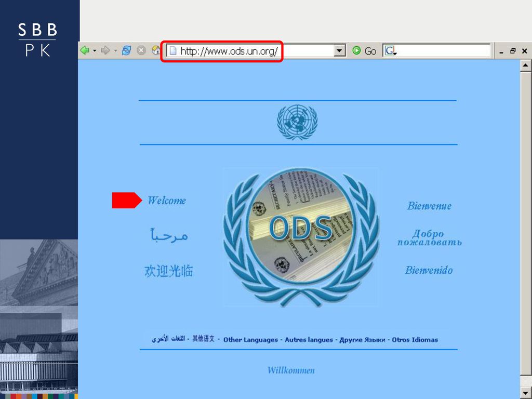Click the Arabic other languages link
This screenshot has height=399, width=532.
tap(168, 339)
